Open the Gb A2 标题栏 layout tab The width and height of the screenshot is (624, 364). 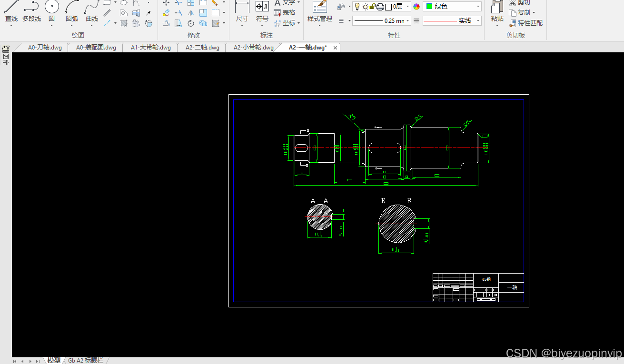pos(86,360)
